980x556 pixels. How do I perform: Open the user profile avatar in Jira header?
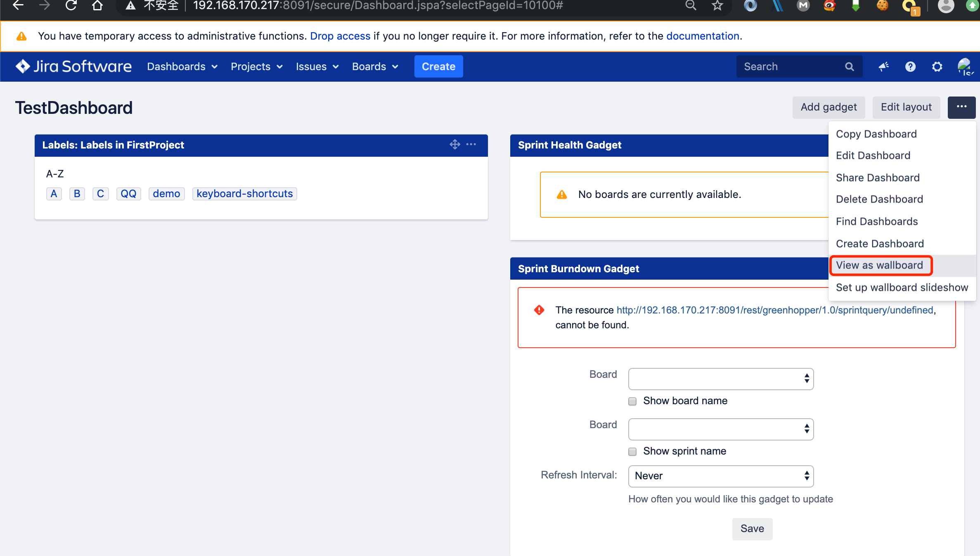[x=965, y=66]
